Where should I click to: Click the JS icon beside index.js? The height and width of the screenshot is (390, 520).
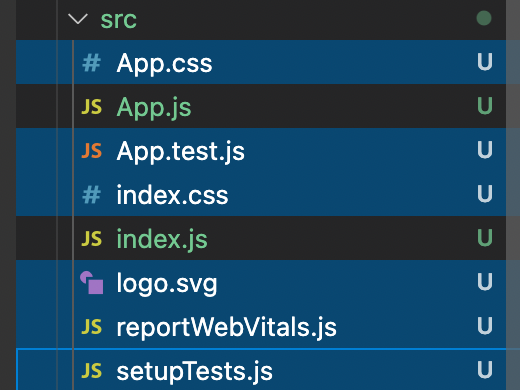coord(92,239)
